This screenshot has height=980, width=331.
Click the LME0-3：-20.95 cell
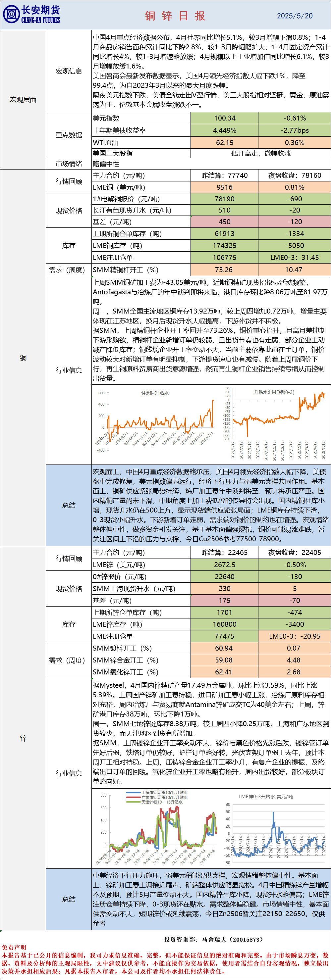[x=295, y=636]
